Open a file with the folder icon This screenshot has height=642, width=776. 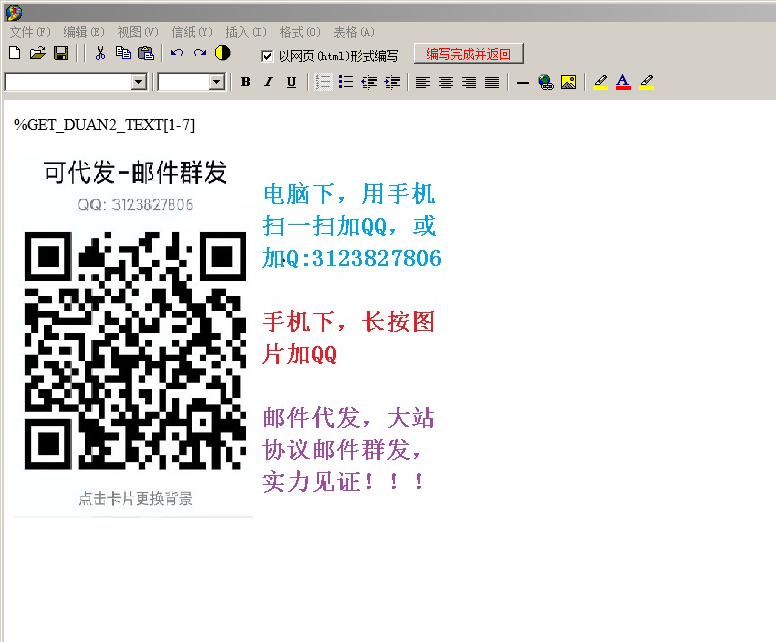pyautogui.click(x=37, y=53)
